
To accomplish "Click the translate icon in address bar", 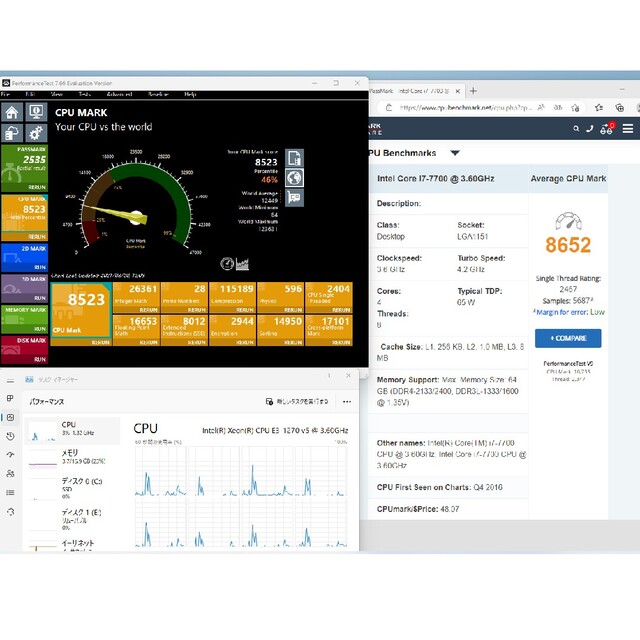I will click(x=558, y=107).
